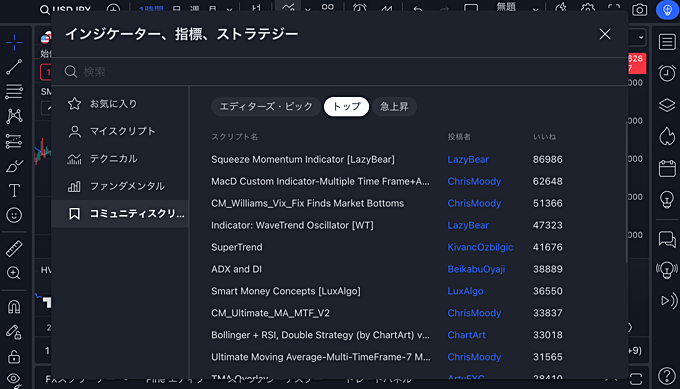This screenshot has width=680, height=389.
Task: Open ChrisMoody author link on MacD Custom row
Action: (x=474, y=181)
